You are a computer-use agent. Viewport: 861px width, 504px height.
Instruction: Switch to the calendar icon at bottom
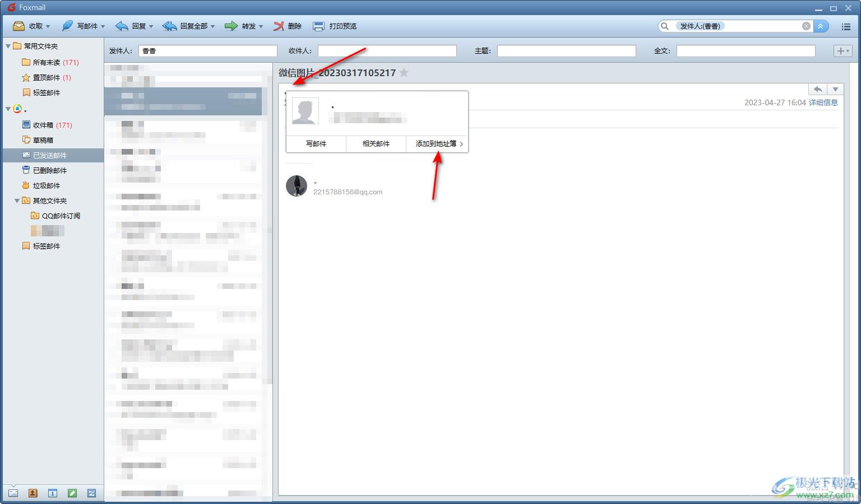coord(52,493)
